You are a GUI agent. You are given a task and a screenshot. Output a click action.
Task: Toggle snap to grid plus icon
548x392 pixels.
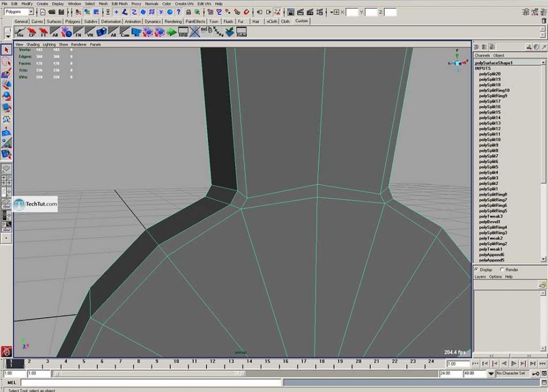(117, 12)
